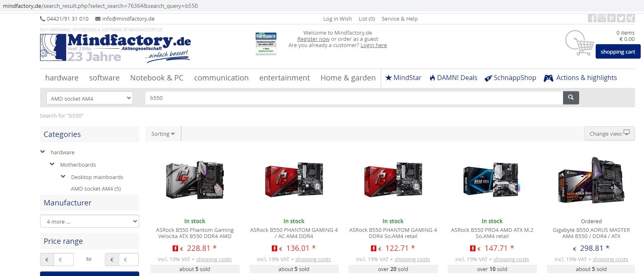Click the shopping cart button

pos(618,52)
